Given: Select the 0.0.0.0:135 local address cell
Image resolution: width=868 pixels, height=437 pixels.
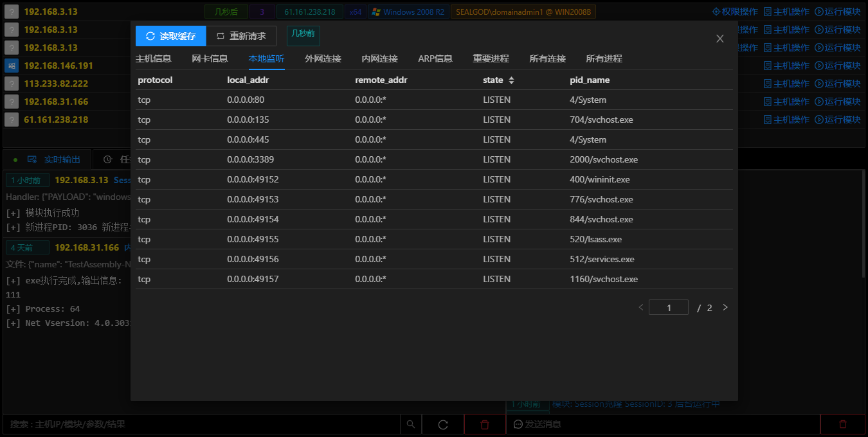Looking at the screenshot, I should [248, 120].
